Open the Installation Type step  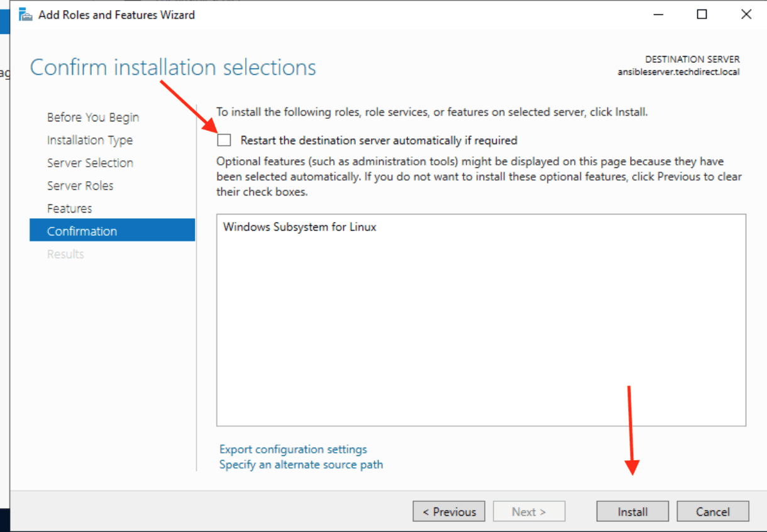(x=90, y=140)
